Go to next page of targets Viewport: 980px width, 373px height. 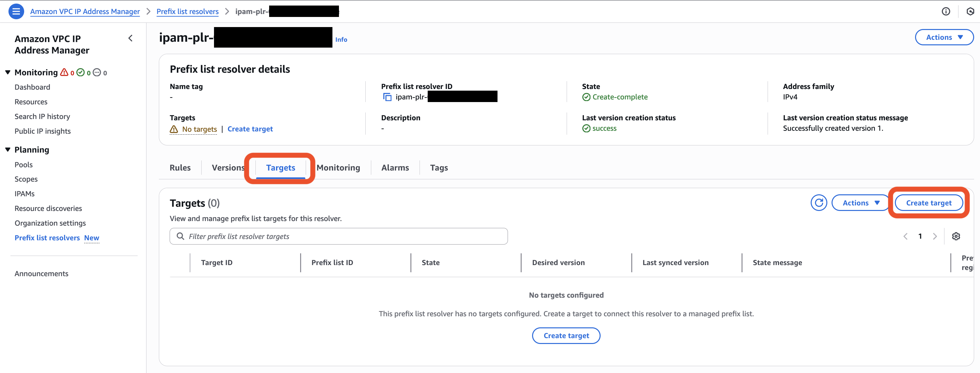coord(934,236)
